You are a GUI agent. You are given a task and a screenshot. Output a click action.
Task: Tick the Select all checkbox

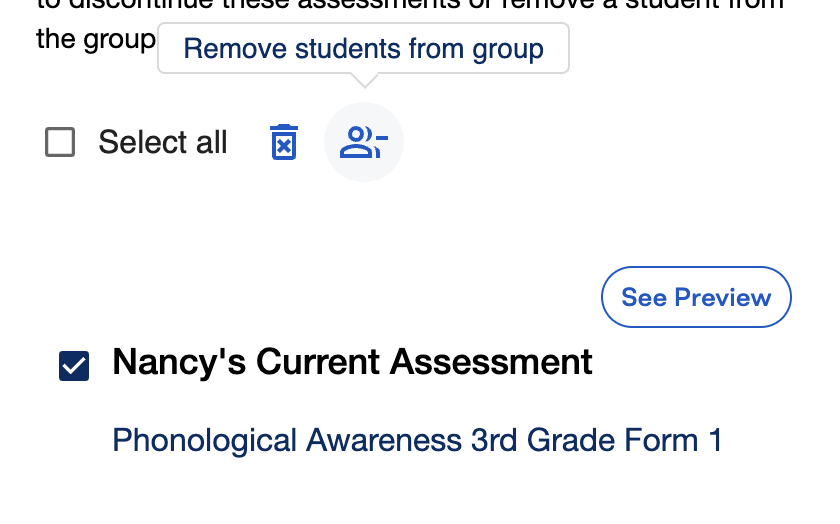click(60, 142)
